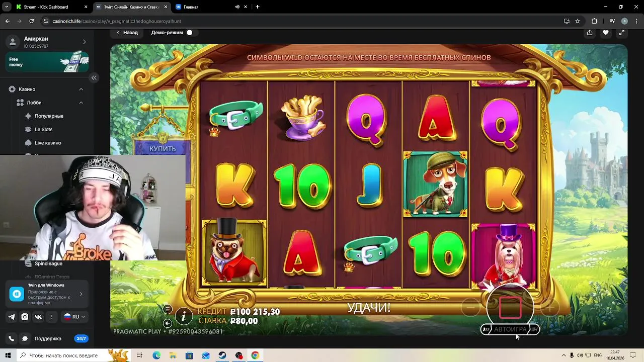Decrease the bet with the minus button
The height and width of the screenshot is (362, 644).
[x=470, y=307]
